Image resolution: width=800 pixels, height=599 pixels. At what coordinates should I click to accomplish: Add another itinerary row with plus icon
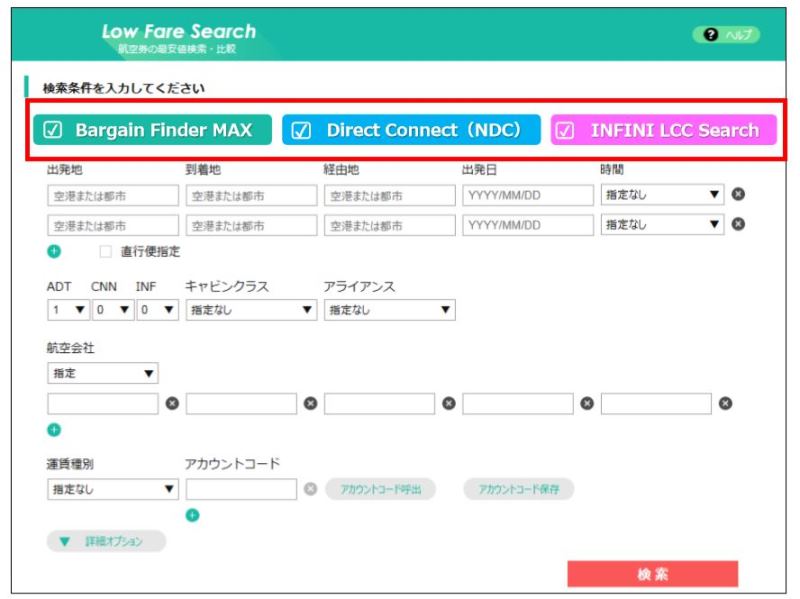[x=54, y=252]
